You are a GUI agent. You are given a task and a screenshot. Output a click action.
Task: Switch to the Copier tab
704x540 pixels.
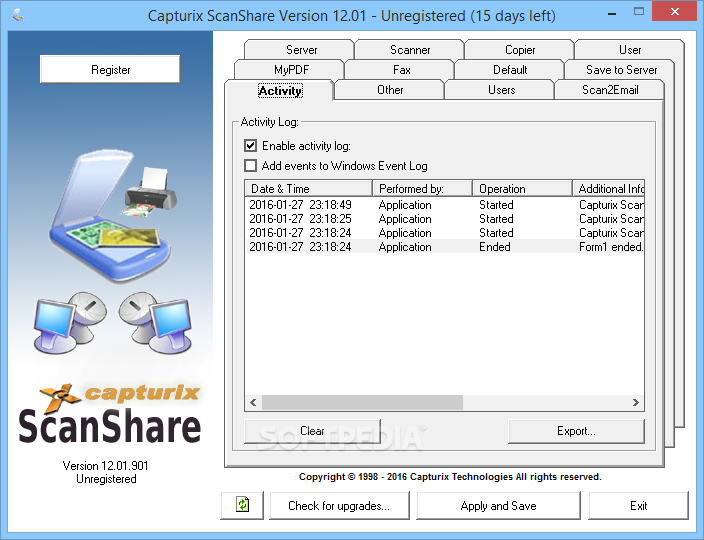click(x=520, y=49)
